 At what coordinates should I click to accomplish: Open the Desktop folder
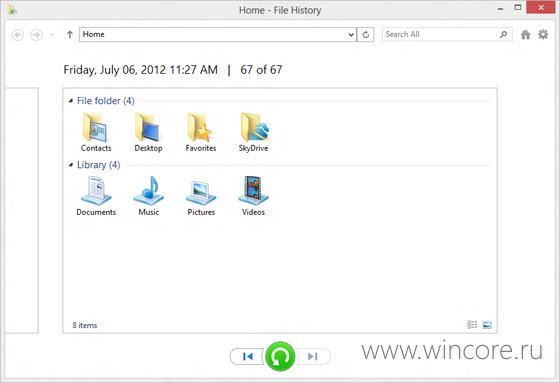click(x=148, y=132)
